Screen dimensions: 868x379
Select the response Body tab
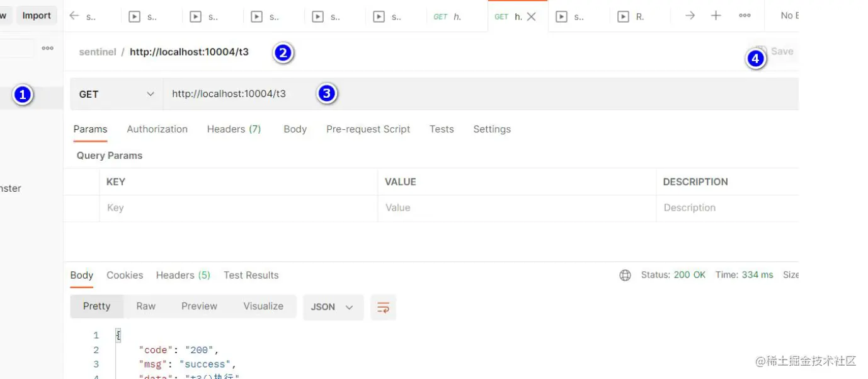coord(82,276)
